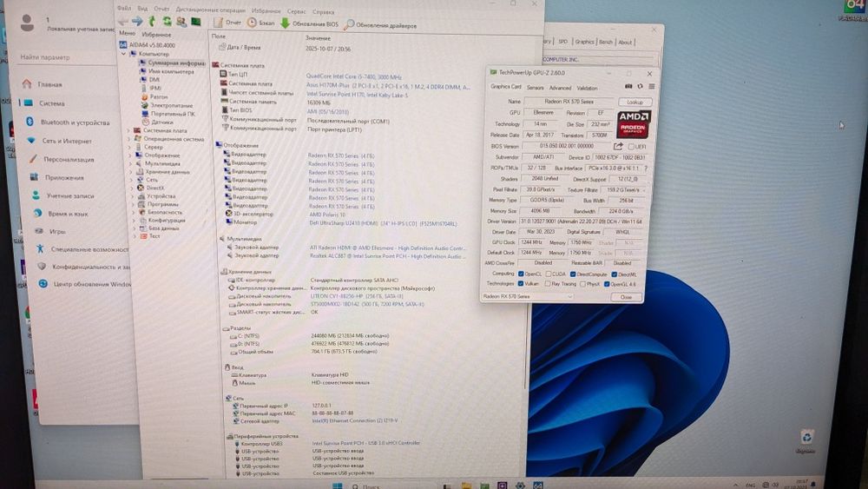Open the Файл menu in AIDA64
This screenshot has height=489, width=868.
pos(124,9)
